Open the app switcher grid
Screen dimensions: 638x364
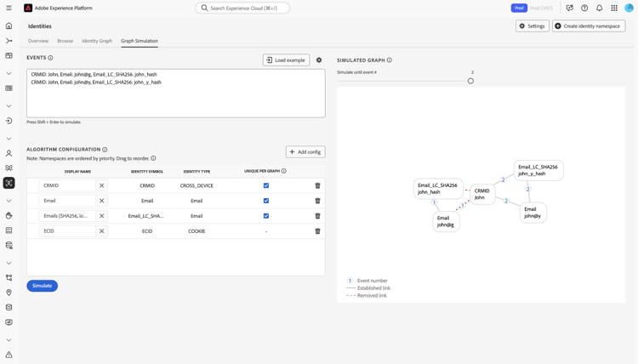[614, 8]
